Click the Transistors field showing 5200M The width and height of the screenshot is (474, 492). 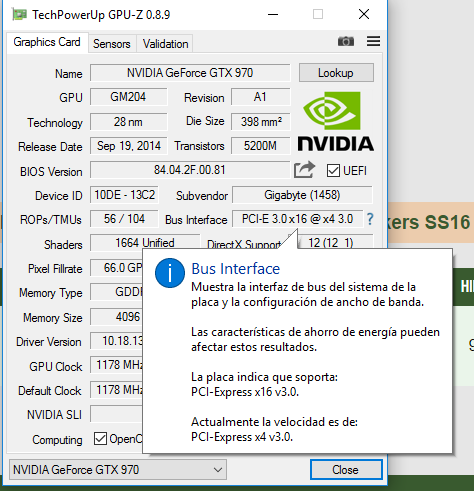pyautogui.click(x=260, y=146)
